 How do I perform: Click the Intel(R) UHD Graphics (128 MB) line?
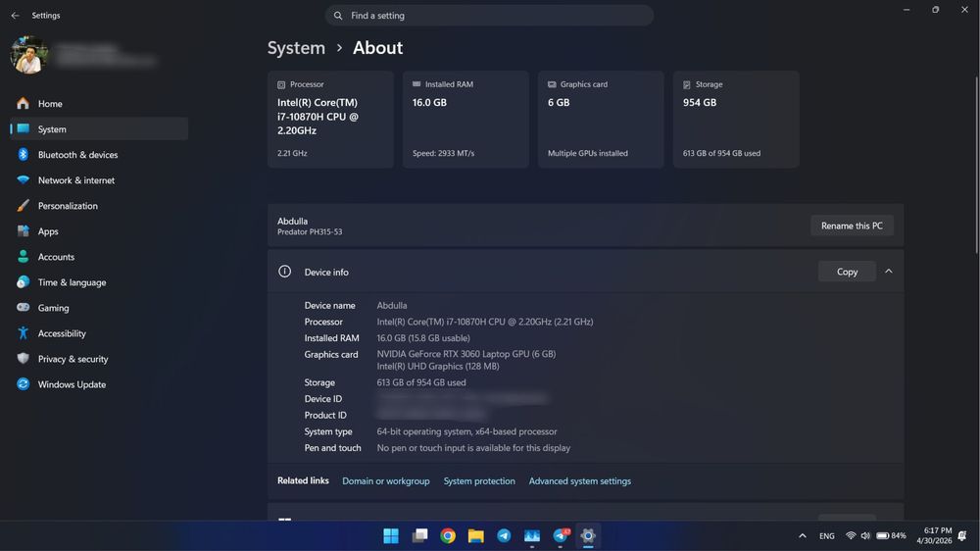[x=437, y=367]
